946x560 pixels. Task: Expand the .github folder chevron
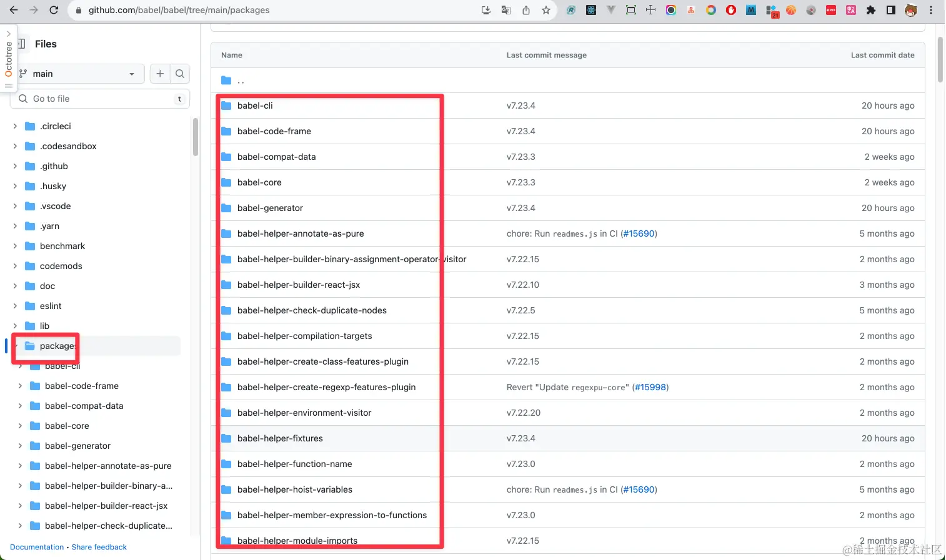[15, 166]
